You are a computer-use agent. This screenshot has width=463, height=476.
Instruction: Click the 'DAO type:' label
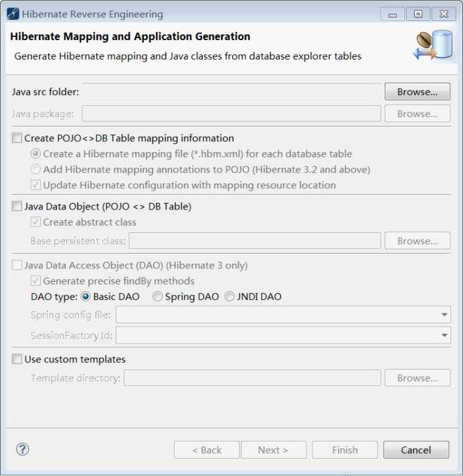click(54, 297)
